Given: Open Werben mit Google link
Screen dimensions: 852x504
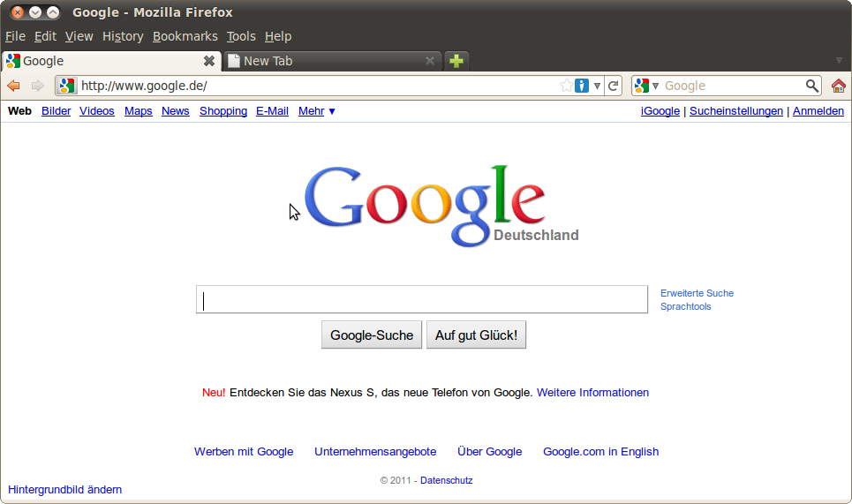Looking at the screenshot, I should point(244,452).
